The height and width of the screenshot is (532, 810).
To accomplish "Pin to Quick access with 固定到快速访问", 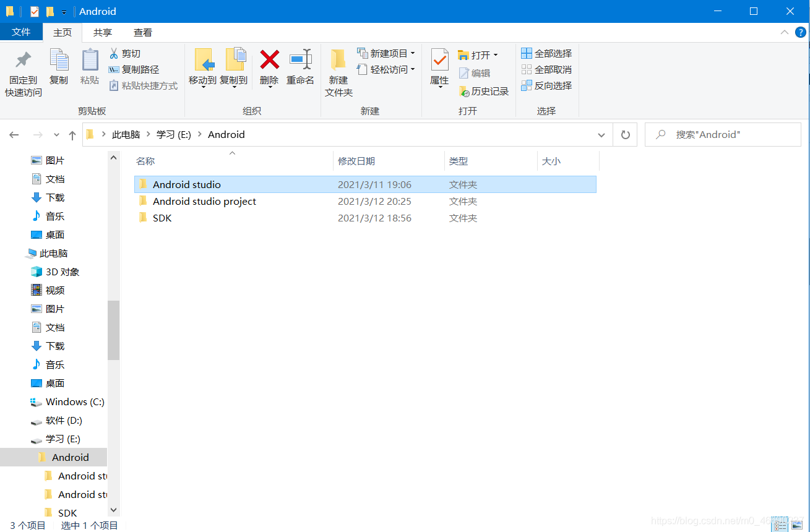I will tap(24, 73).
